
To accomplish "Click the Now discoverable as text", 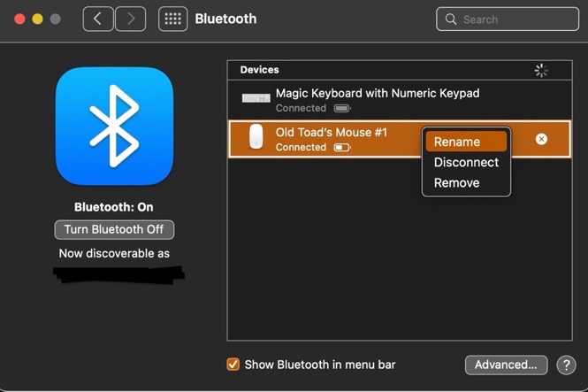I will (x=114, y=254).
